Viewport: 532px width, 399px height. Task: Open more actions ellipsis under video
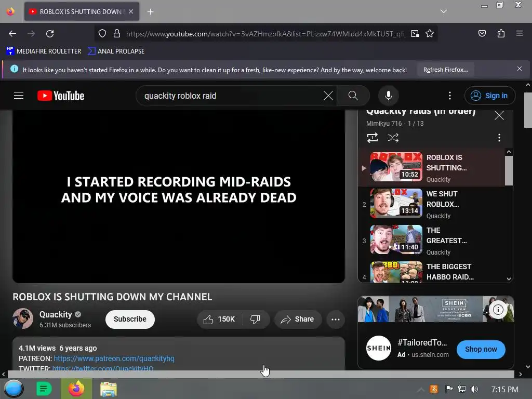tap(336, 320)
